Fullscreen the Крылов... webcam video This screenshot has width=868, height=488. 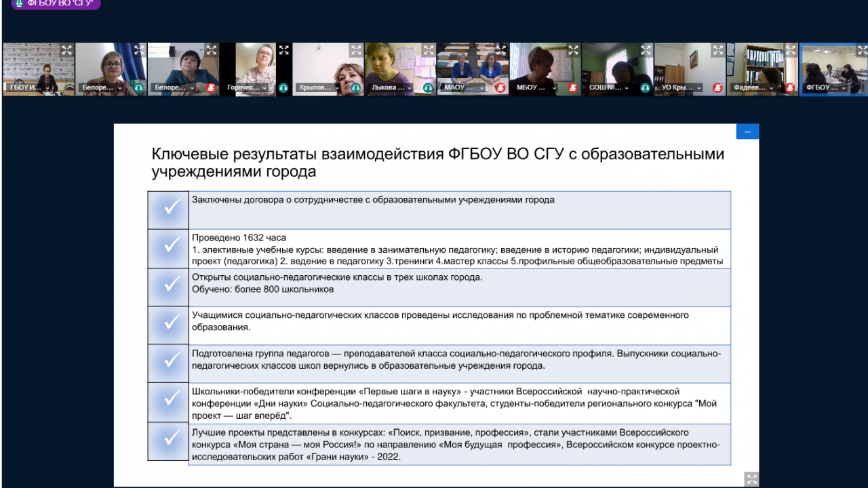click(357, 49)
